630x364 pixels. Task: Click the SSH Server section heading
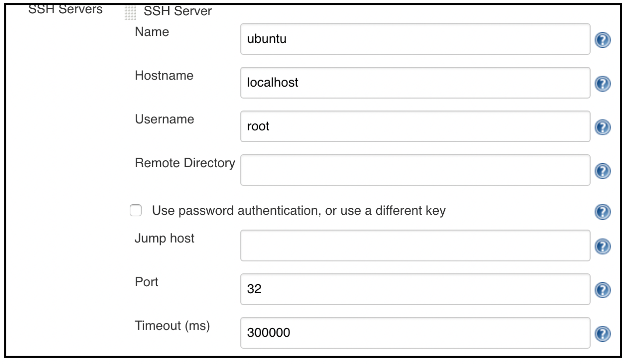coord(178,11)
